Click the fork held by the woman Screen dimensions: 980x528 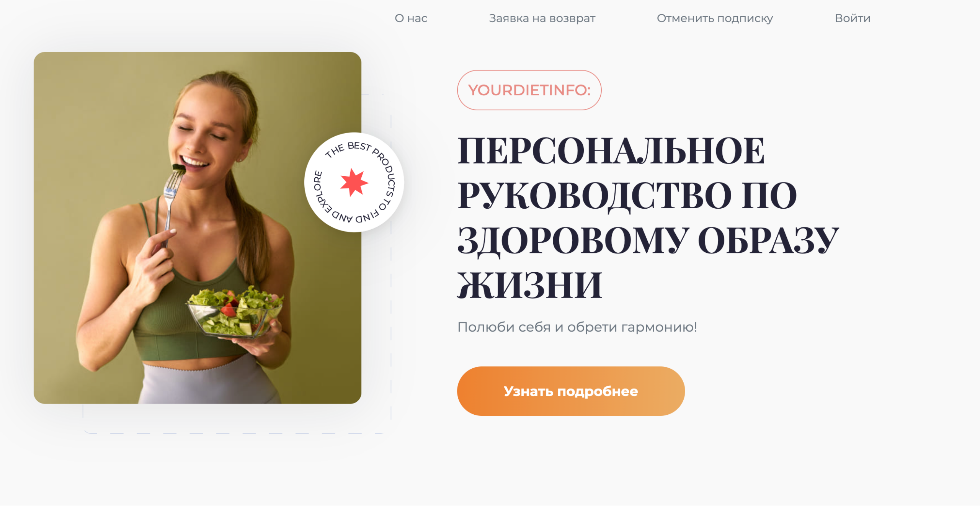[x=171, y=206]
